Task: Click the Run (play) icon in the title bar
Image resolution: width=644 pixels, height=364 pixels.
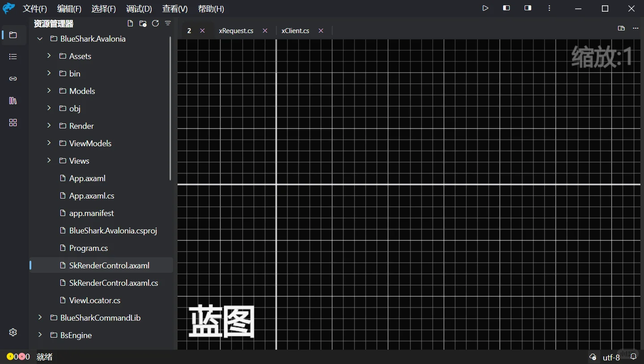Action: 485,8
